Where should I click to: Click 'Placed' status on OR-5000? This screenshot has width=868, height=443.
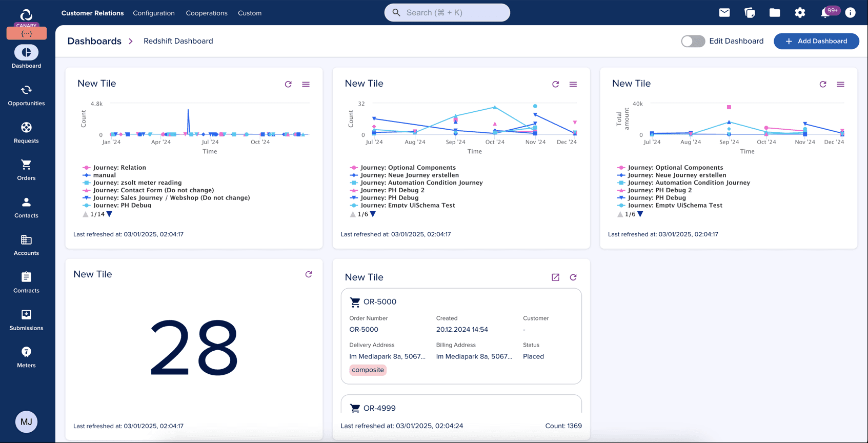[533, 356]
